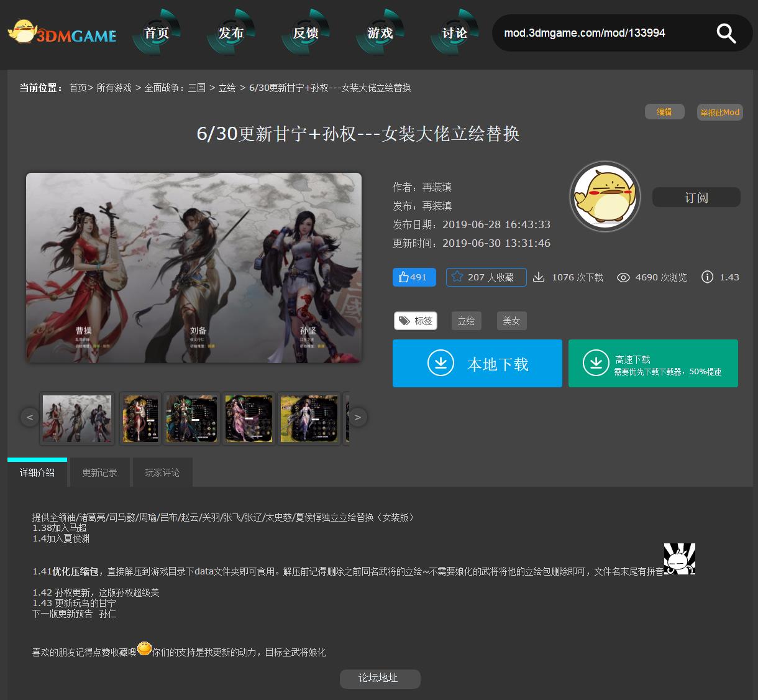Viewport: 758px width, 700px height.
Task: Open 游戏 in top navigation
Action: [x=380, y=32]
